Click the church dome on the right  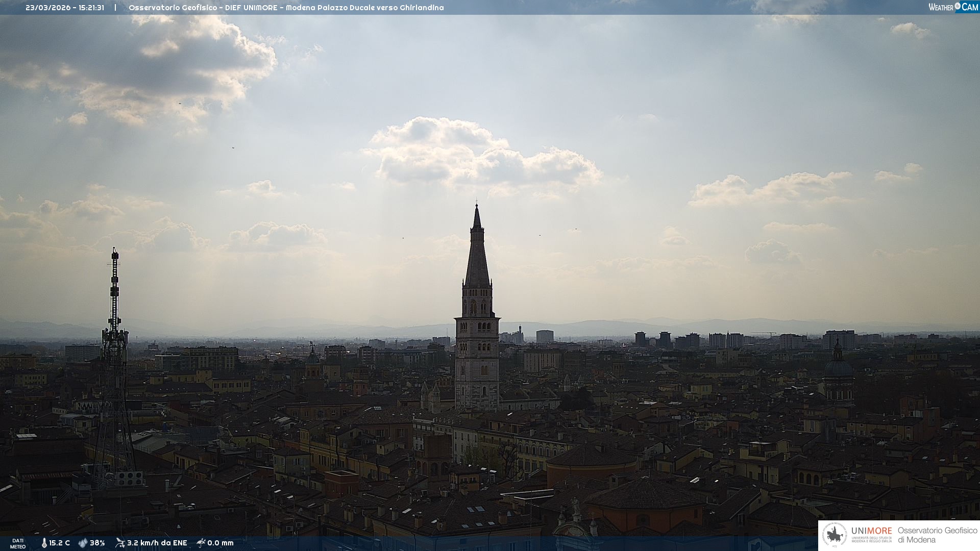click(x=838, y=368)
